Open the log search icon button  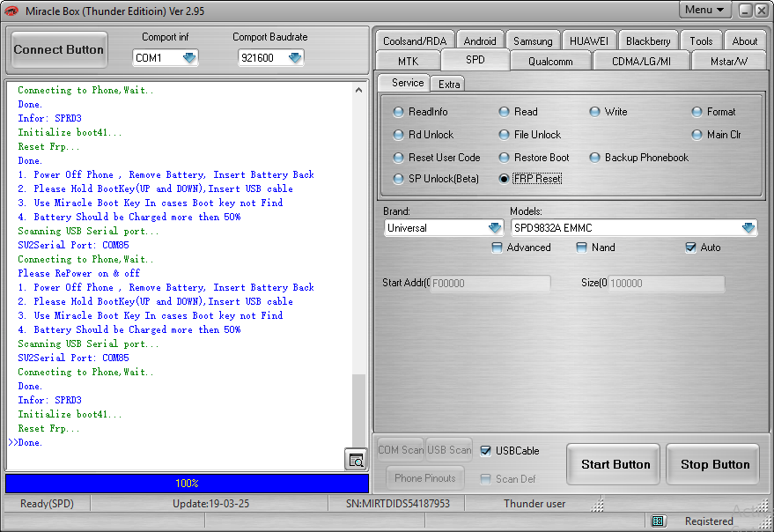pyautogui.click(x=356, y=460)
